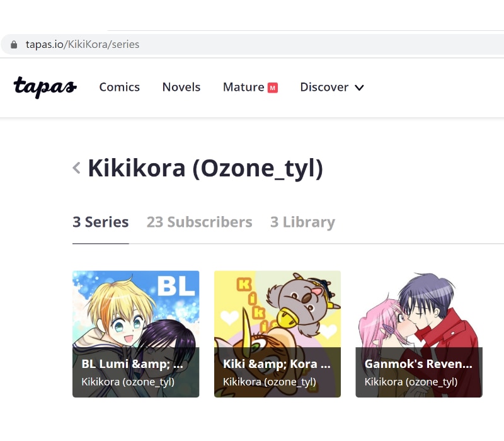Open the Novels menu

(x=181, y=87)
